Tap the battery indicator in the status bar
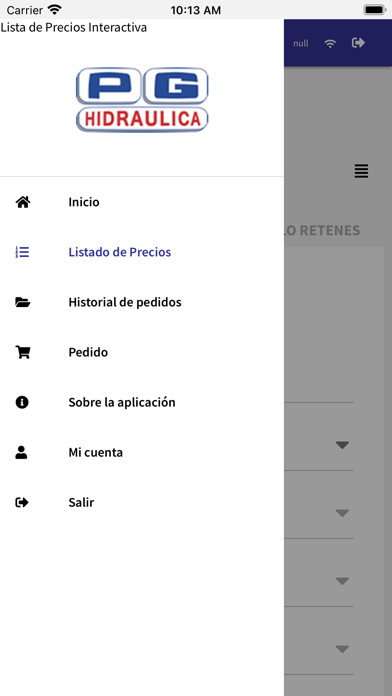The height and width of the screenshot is (696, 392). click(x=374, y=10)
